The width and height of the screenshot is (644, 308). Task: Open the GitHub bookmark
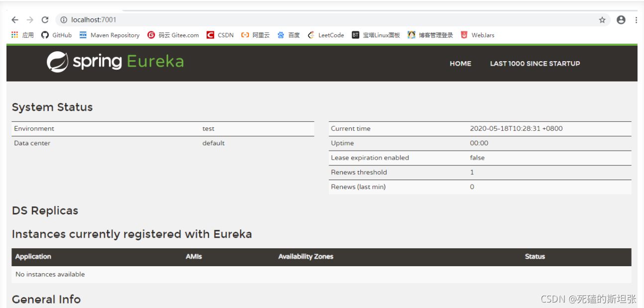click(56, 35)
